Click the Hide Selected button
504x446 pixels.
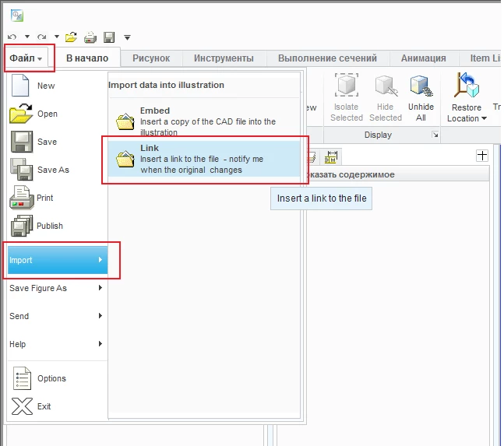(386, 97)
